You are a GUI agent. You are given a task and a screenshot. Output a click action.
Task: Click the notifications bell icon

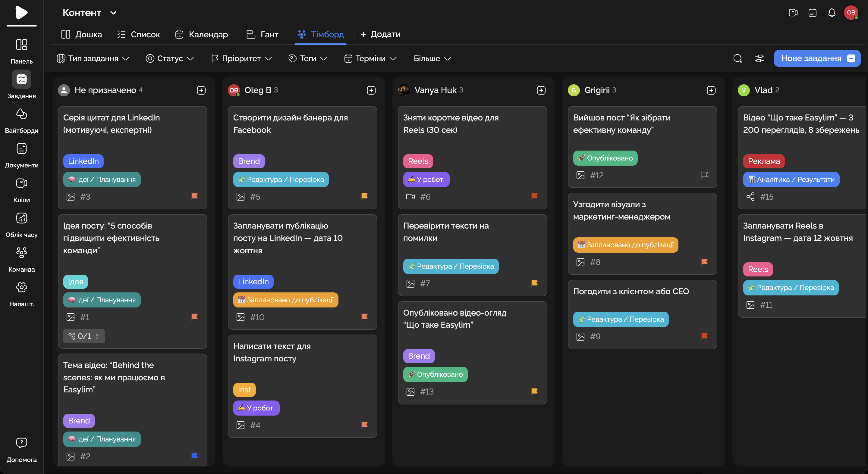pyautogui.click(x=832, y=13)
